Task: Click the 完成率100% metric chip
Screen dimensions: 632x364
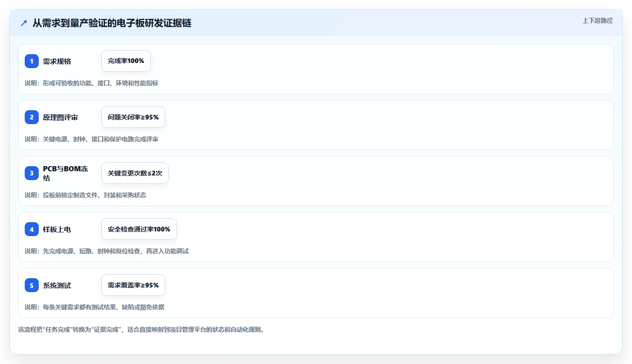Action: [x=126, y=61]
